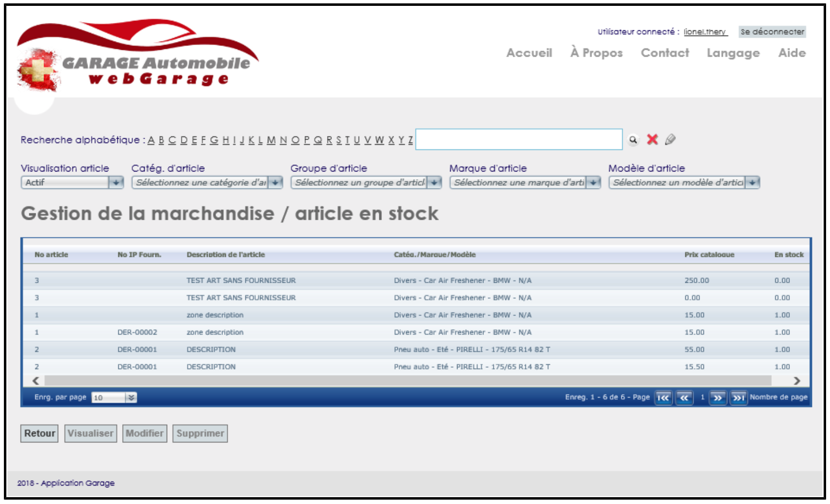Filter alphabetically by letter M
830x504 pixels.
[271, 140]
